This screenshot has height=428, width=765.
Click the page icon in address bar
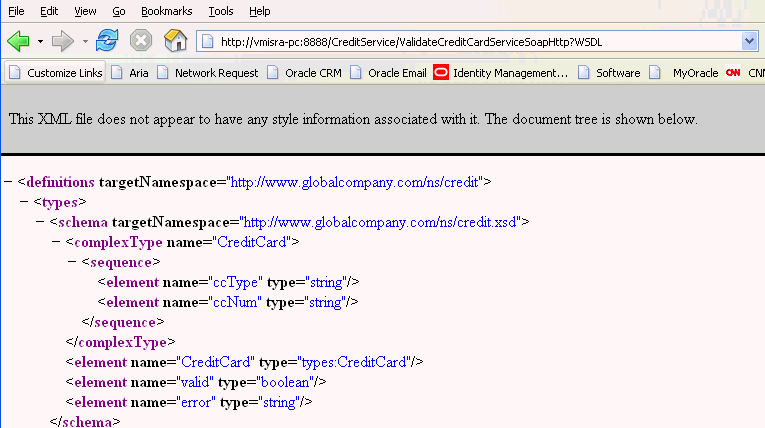(x=208, y=41)
